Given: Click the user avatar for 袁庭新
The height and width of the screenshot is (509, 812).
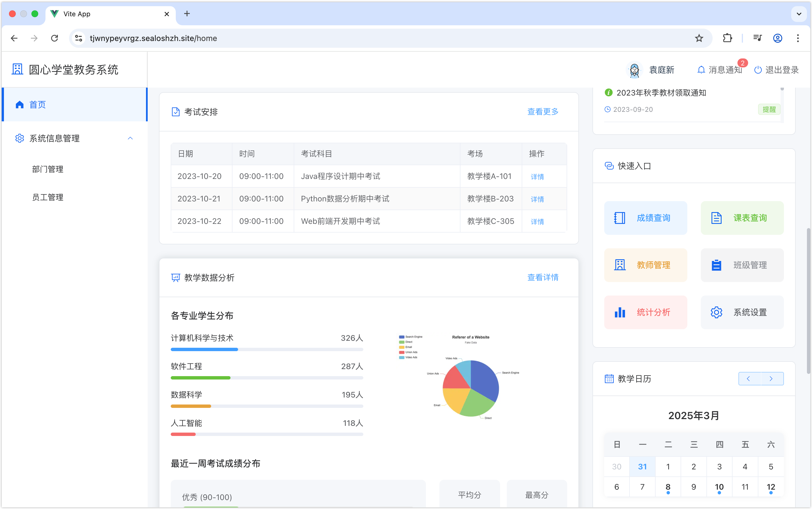Looking at the screenshot, I should point(634,70).
